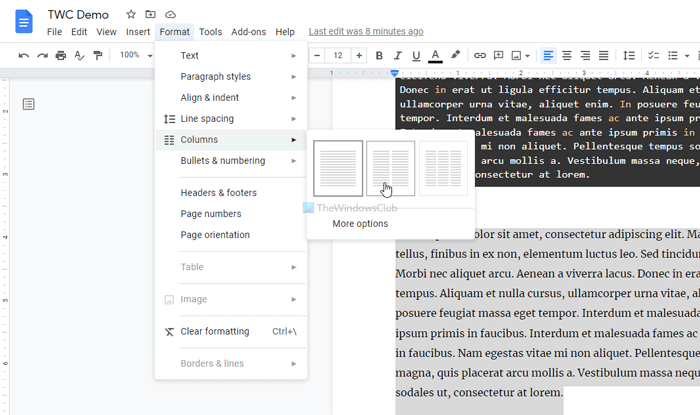This screenshot has height=415, width=700.
Task: Click the Undo arrow icon
Action: coord(24,55)
